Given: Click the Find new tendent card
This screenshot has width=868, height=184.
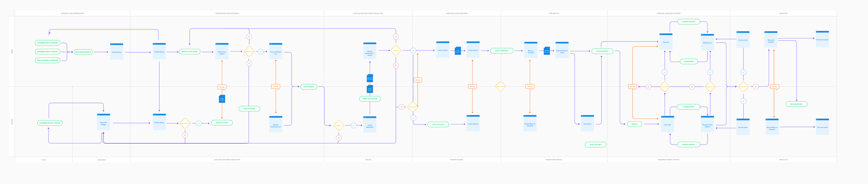Looking at the screenshot, I should tap(822, 39).
